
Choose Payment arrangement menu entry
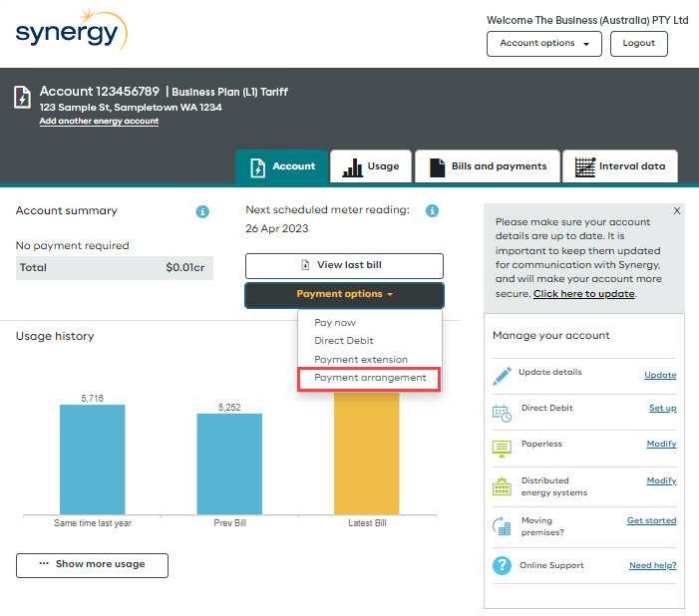coord(370,378)
